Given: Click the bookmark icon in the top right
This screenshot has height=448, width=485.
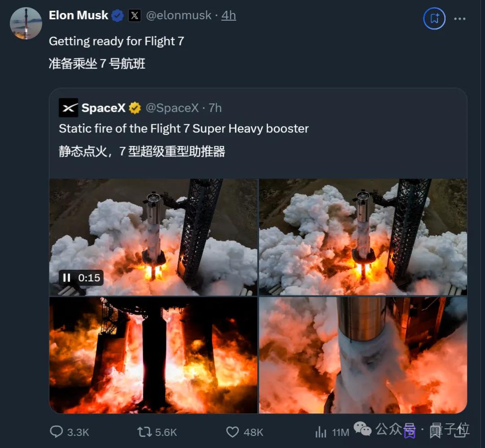Looking at the screenshot, I should (x=434, y=18).
